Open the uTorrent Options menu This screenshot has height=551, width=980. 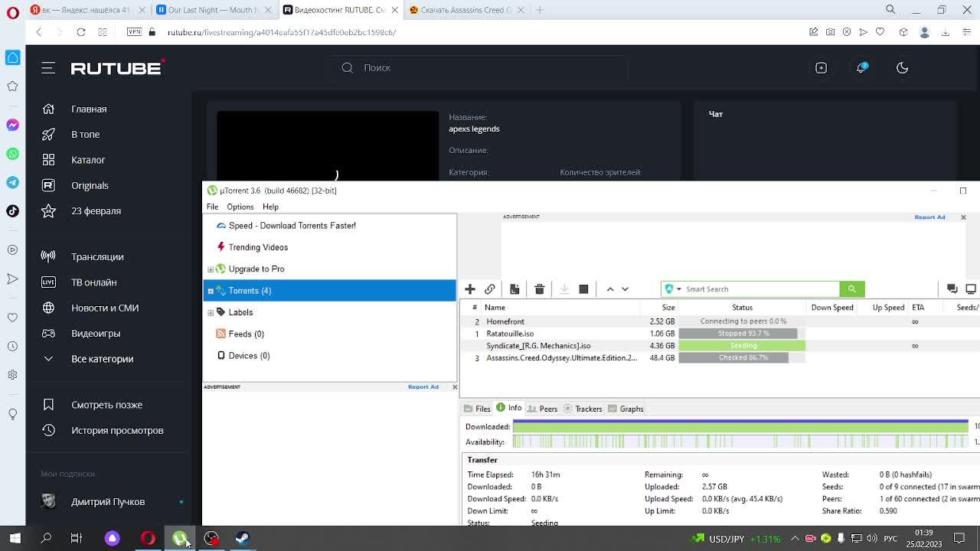pos(240,207)
